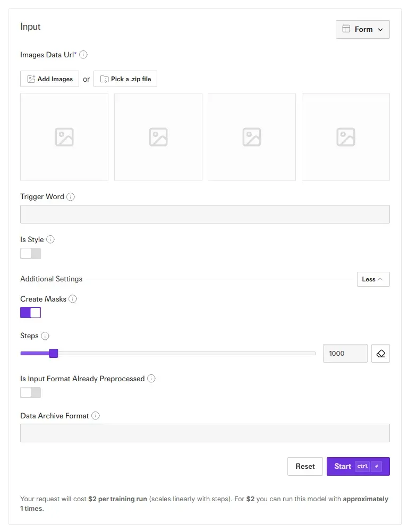This screenshot has height=532, width=408.
Task: Click info icon next to Data Archive Format
Action: pyautogui.click(x=96, y=416)
